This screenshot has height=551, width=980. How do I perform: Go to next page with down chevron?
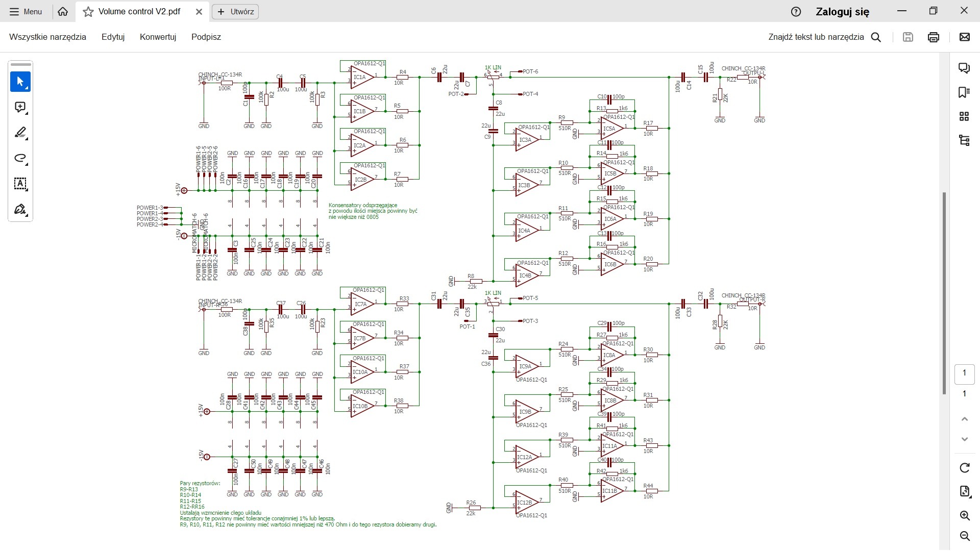964,439
